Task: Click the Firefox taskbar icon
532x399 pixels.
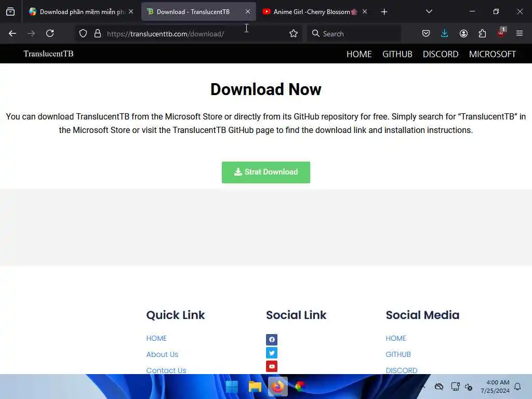Action: [x=277, y=387]
